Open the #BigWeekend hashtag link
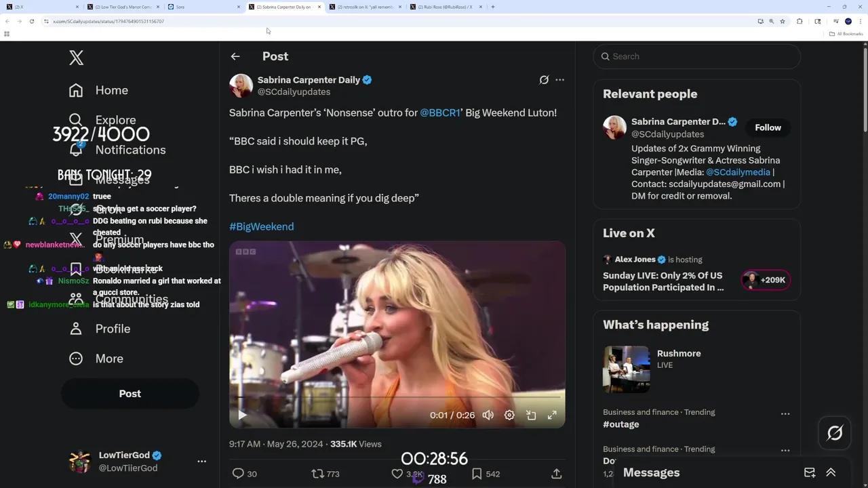The height and width of the screenshot is (488, 868). click(261, 226)
